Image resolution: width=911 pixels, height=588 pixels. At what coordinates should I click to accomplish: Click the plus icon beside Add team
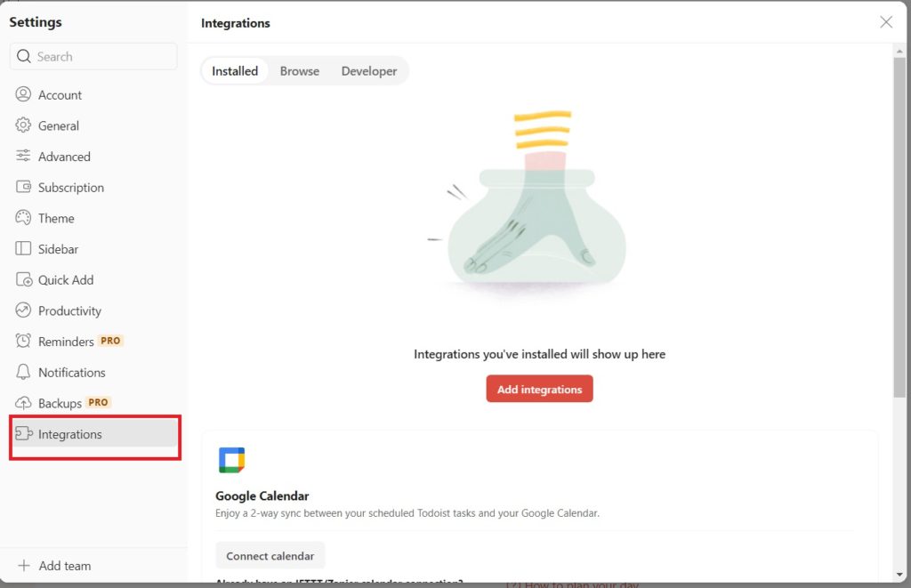point(24,566)
